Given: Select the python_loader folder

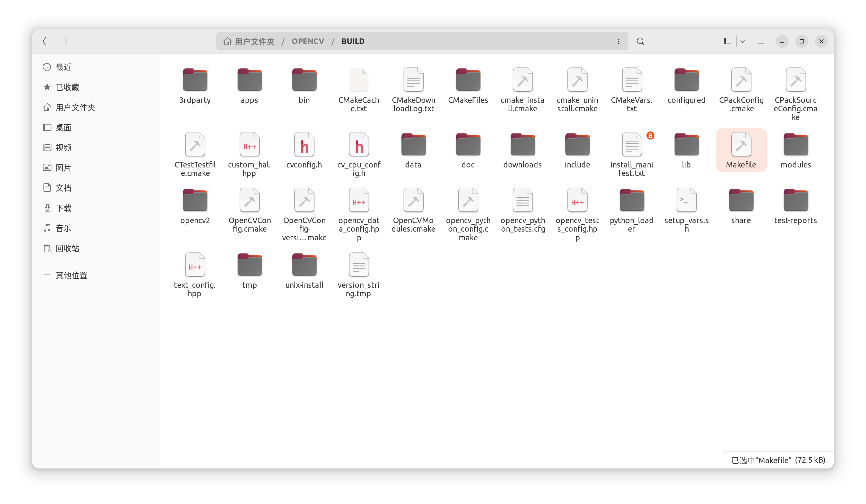Looking at the screenshot, I should [632, 210].
